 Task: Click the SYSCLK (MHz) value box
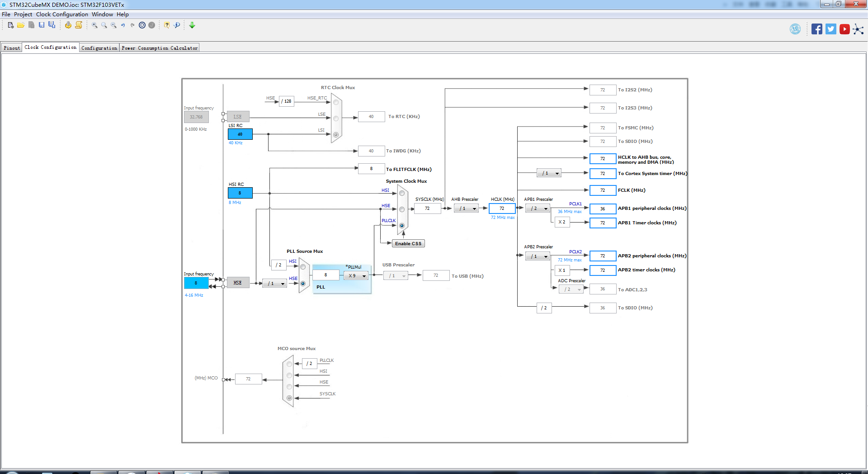click(427, 209)
